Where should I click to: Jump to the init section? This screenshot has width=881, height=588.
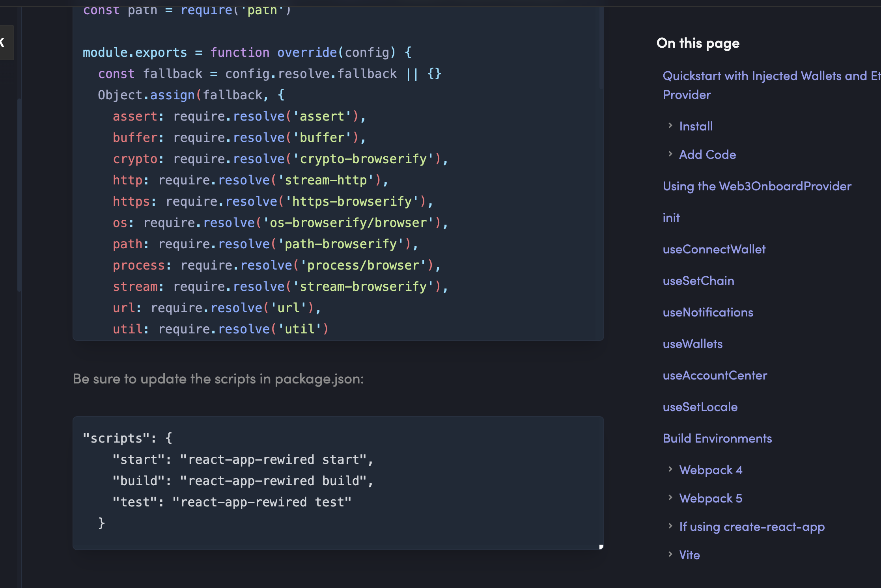tap(671, 218)
